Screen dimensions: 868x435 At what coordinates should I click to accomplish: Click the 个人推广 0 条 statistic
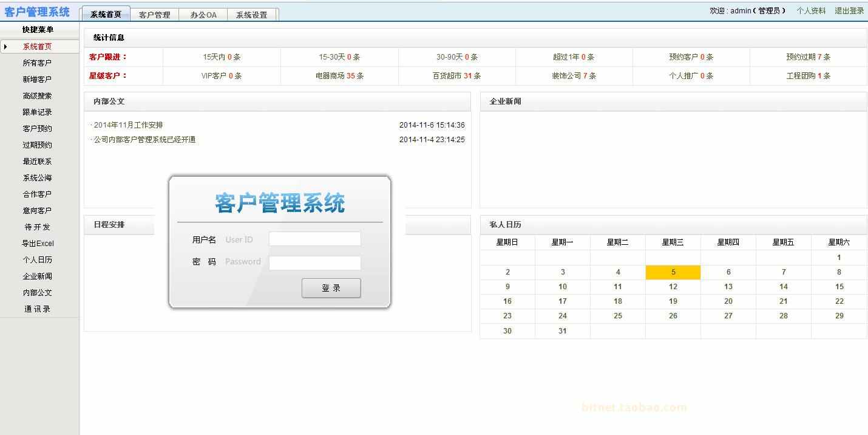[x=691, y=76]
